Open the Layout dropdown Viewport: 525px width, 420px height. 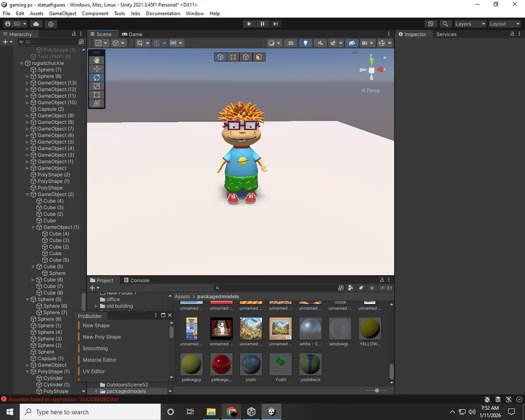click(504, 24)
